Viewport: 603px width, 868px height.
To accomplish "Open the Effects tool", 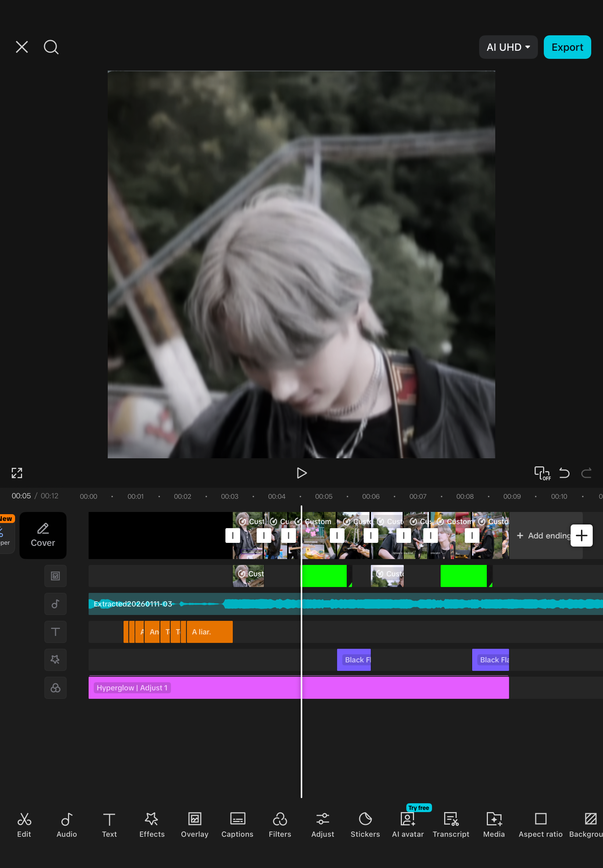I will pyautogui.click(x=152, y=825).
